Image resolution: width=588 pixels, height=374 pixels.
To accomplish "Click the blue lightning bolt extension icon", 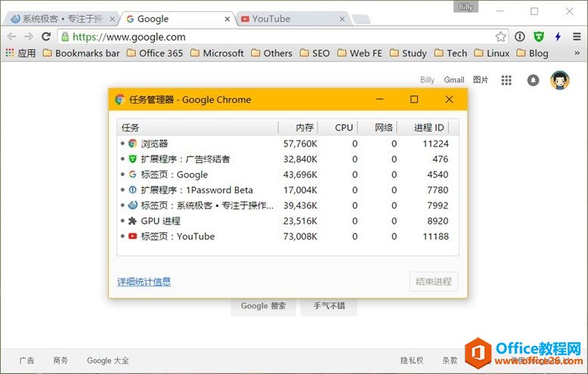I will point(558,36).
